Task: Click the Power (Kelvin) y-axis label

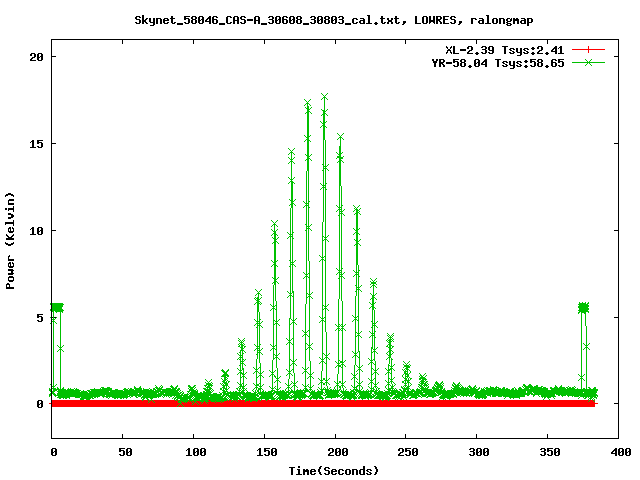Action: pos(10,241)
